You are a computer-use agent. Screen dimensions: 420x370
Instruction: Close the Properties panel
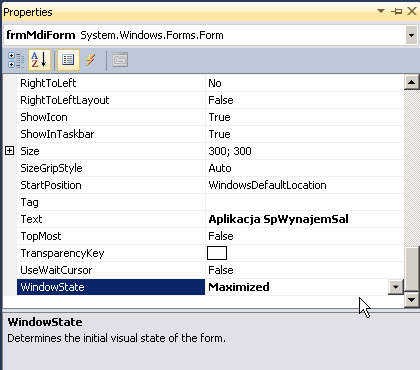(412, 11)
